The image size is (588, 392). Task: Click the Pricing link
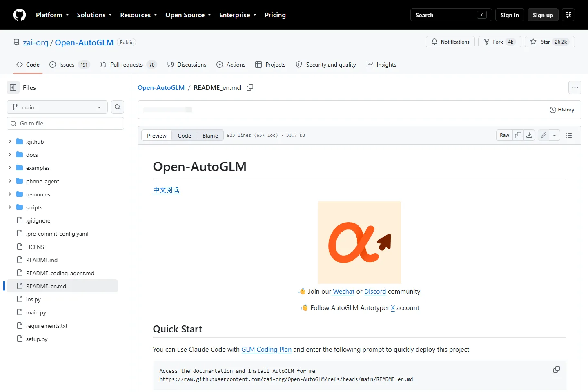275,15
